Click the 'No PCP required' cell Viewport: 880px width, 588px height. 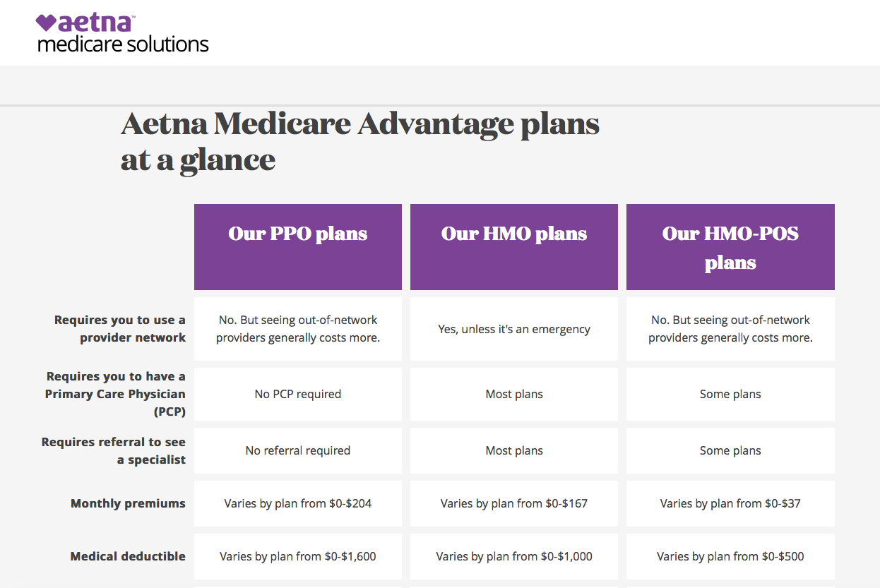[297, 394]
